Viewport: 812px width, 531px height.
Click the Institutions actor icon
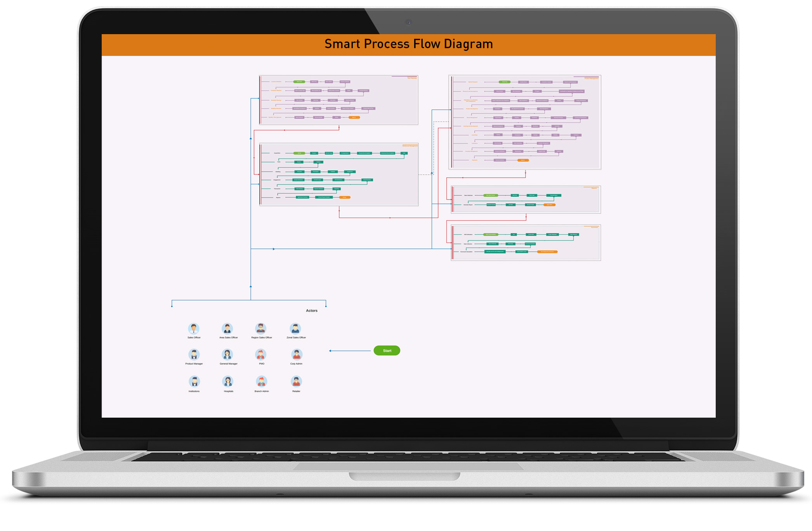tap(194, 382)
